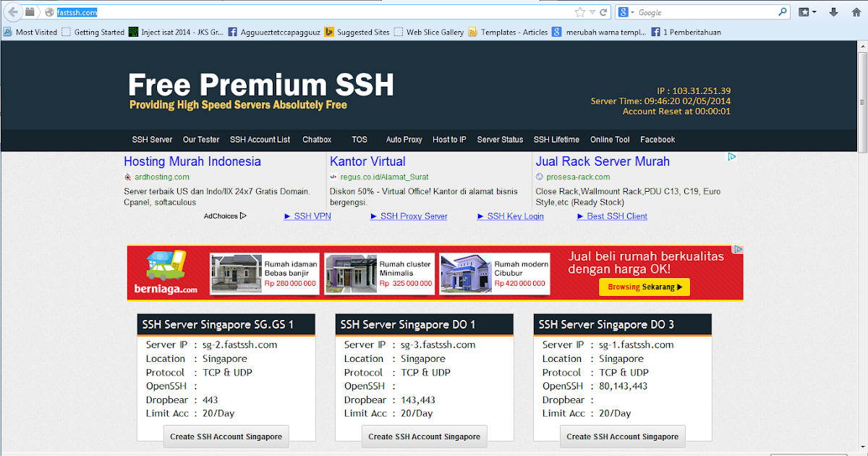
Task: Open the SSH Server menu item
Action: tap(152, 140)
